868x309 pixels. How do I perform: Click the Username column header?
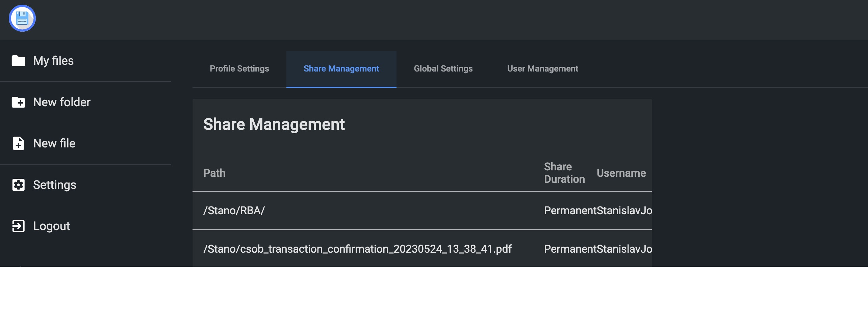tap(621, 173)
